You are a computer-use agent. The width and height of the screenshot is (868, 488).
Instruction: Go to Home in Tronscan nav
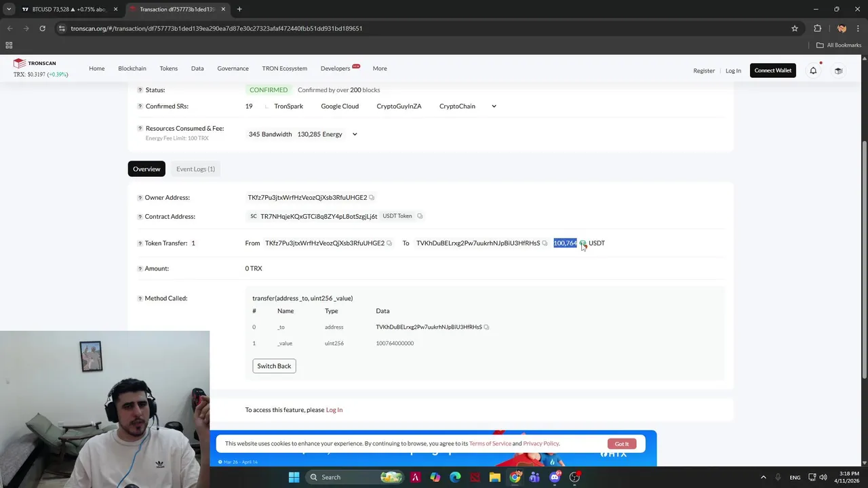tap(97, 68)
